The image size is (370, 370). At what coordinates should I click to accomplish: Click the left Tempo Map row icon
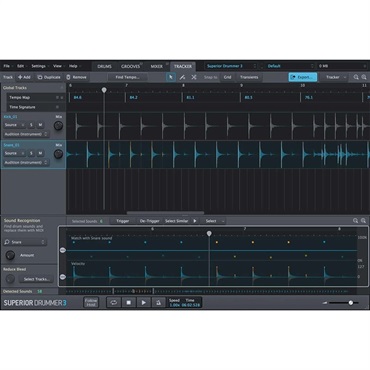pyautogui.click(x=57, y=97)
